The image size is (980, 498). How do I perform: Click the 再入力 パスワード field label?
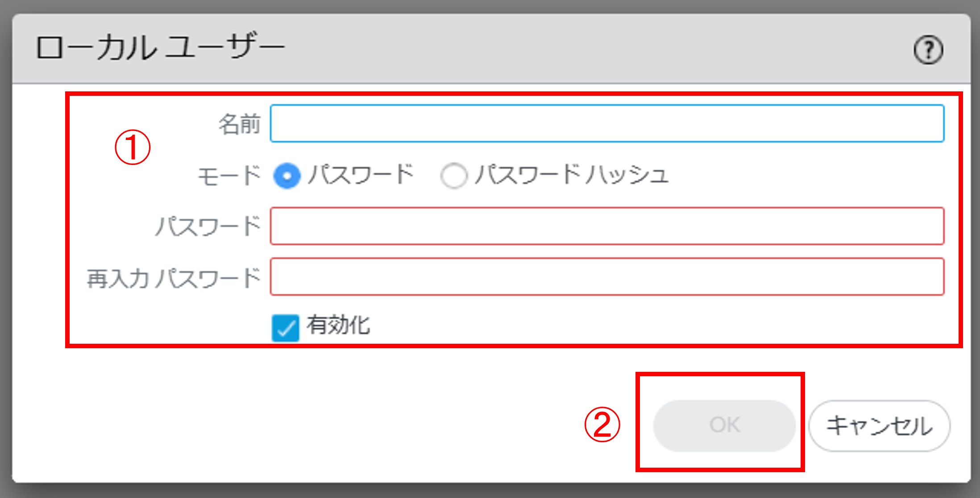[174, 279]
